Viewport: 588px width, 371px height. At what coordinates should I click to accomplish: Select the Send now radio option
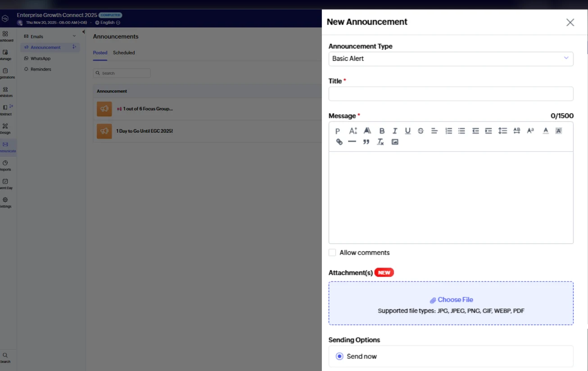point(340,357)
